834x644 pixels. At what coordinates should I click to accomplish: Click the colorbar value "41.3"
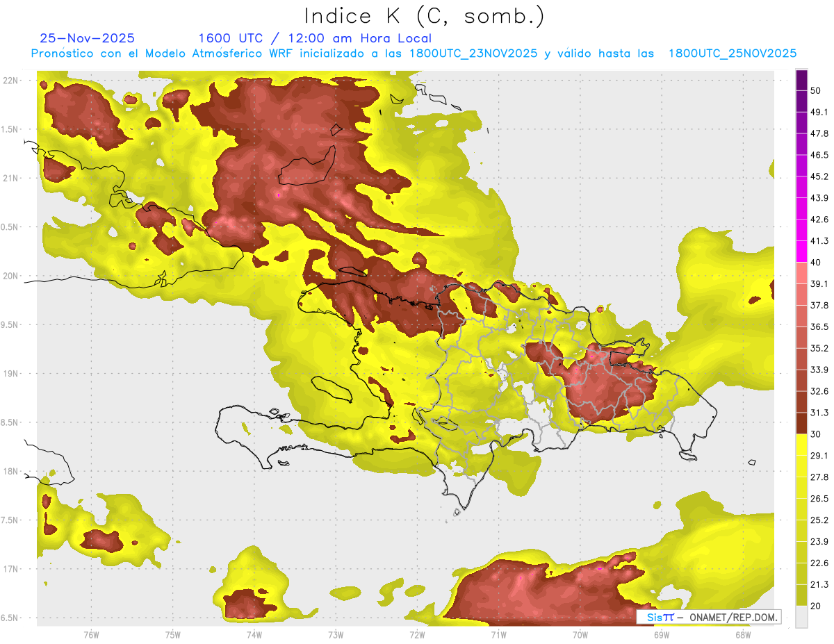click(x=819, y=241)
